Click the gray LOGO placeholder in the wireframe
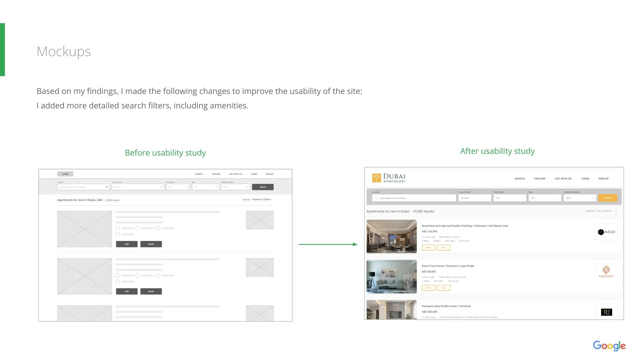The height and width of the screenshot is (362, 644). click(65, 174)
